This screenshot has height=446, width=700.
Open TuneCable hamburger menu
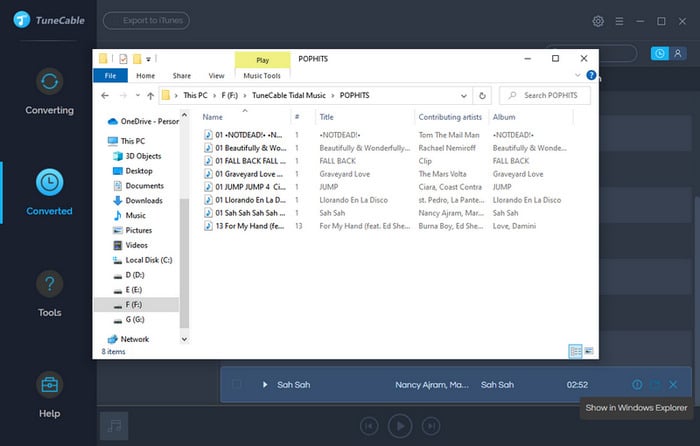click(619, 21)
